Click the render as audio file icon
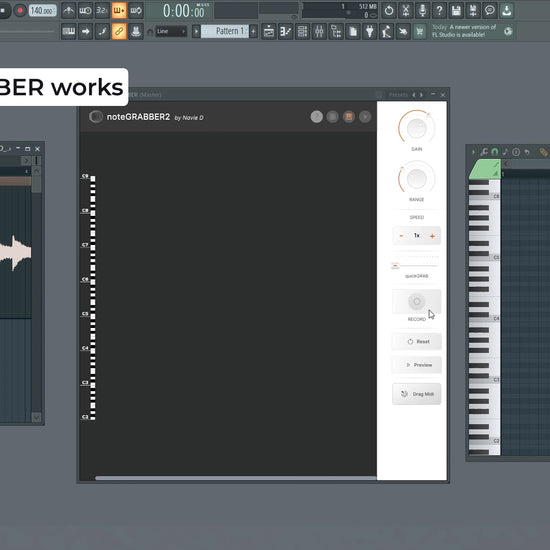Viewport: 550px width, 550px height. [x=473, y=11]
